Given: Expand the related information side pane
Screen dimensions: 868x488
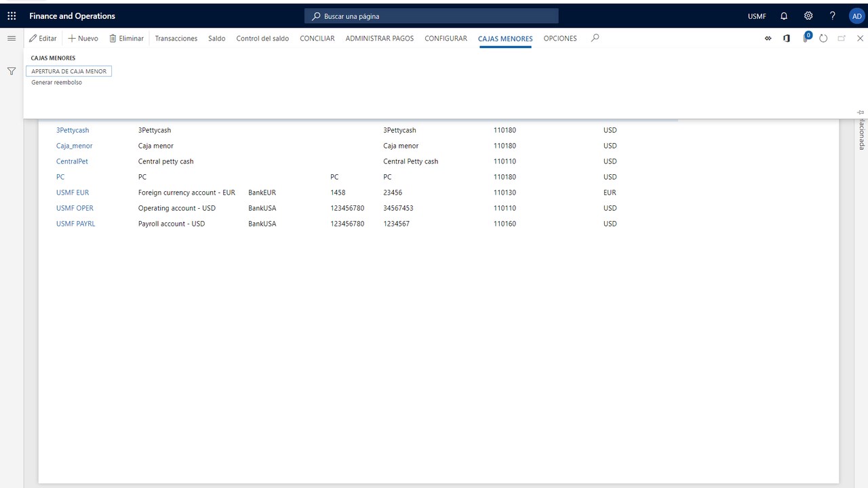Looking at the screenshot, I should click(x=861, y=136).
